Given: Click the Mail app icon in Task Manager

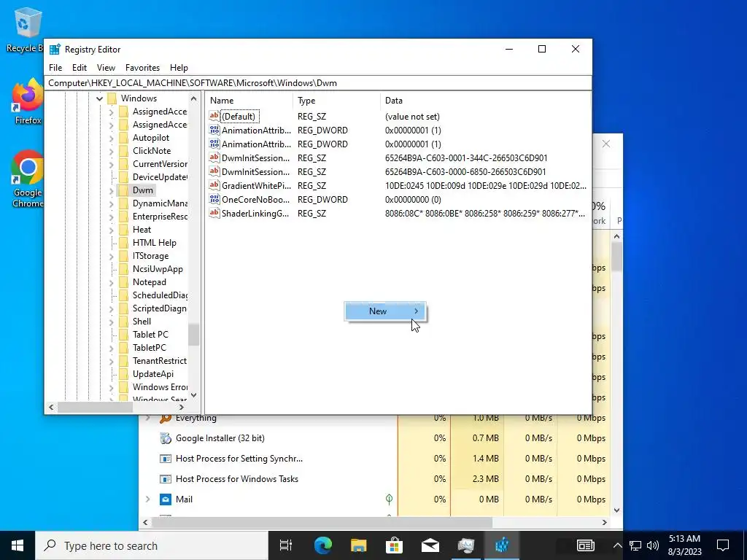Looking at the screenshot, I should [x=166, y=499].
